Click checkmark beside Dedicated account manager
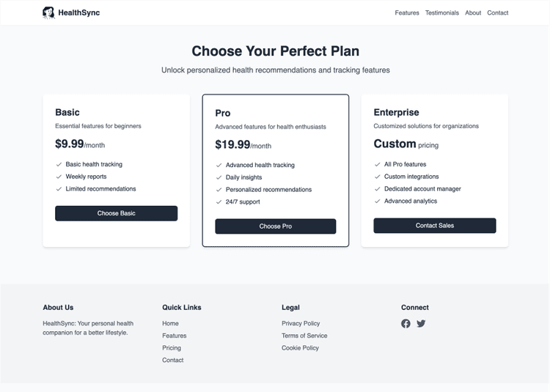Viewport: 550px width, 392px height. coord(377,189)
